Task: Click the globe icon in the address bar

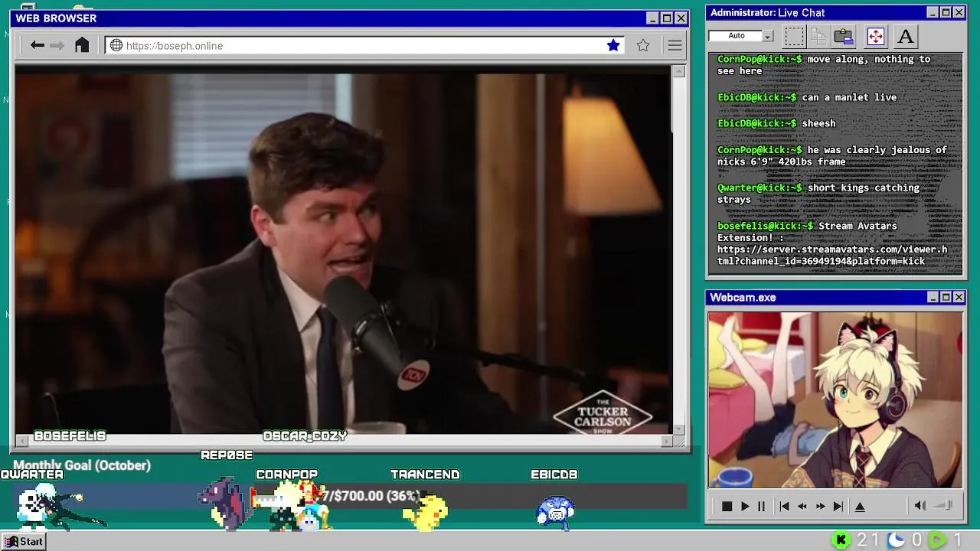Action: pyautogui.click(x=116, y=45)
